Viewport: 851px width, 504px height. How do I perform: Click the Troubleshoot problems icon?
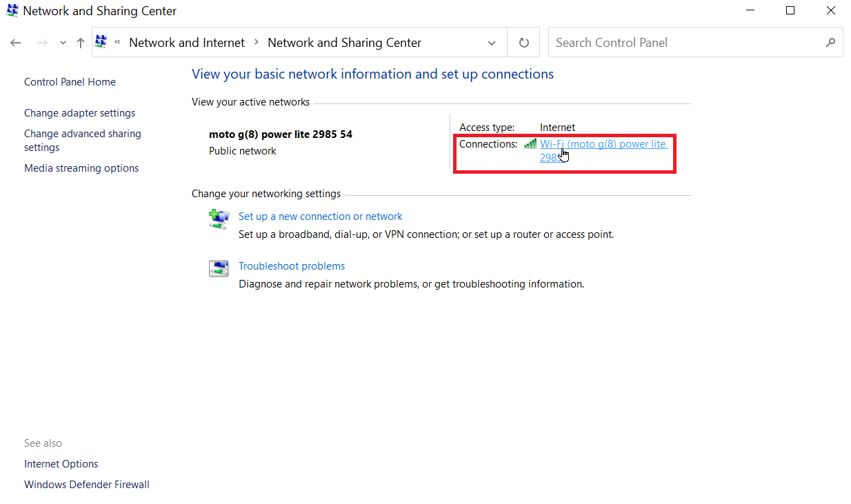pyautogui.click(x=219, y=268)
